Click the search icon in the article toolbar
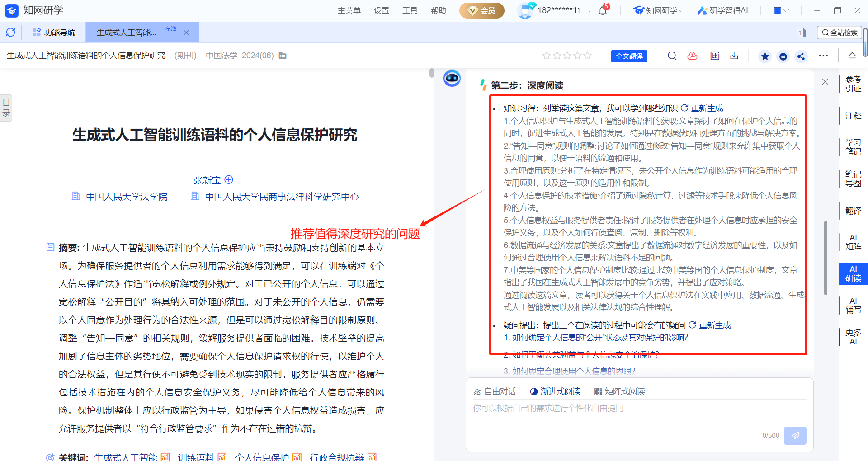This screenshot has width=868, height=461. click(x=672, y=56)
